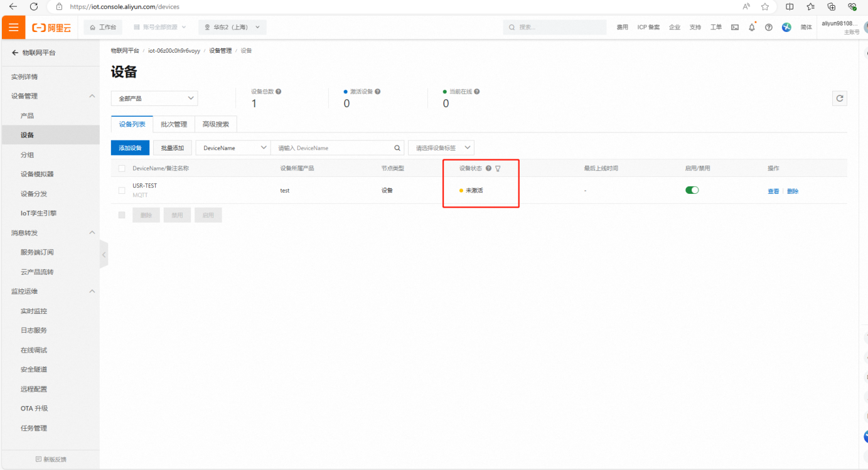Click the help question mark icon in header
Viewport: 868px width, 470px height.
tap(768, 27)
